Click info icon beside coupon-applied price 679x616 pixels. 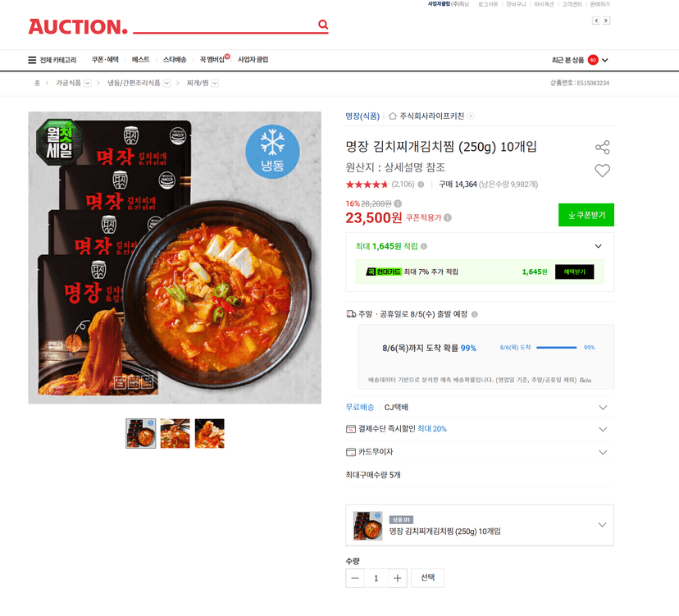[448, 217]
